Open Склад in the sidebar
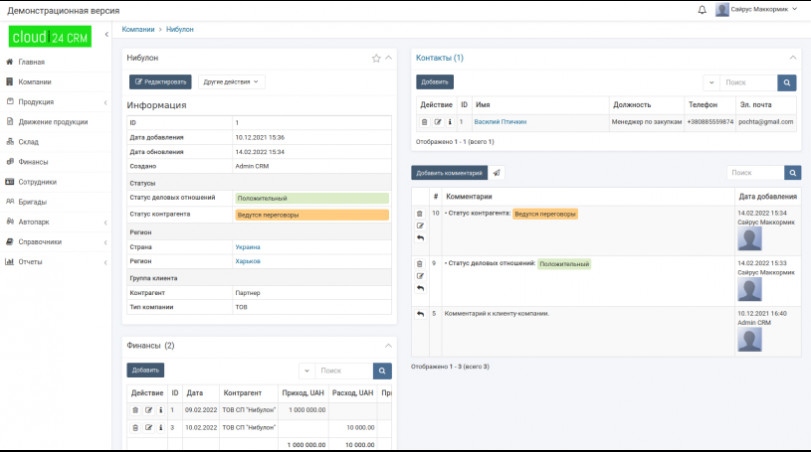The image size is (811, 452). click(28, 142)
